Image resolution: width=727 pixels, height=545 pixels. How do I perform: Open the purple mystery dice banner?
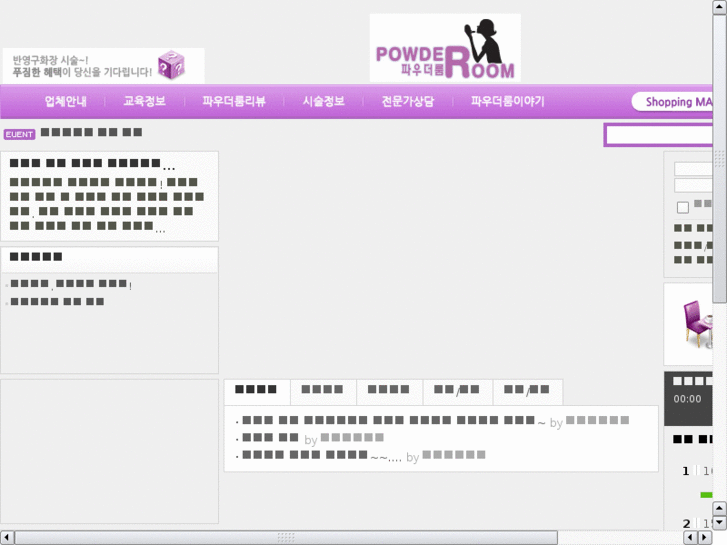click(103, 65)
